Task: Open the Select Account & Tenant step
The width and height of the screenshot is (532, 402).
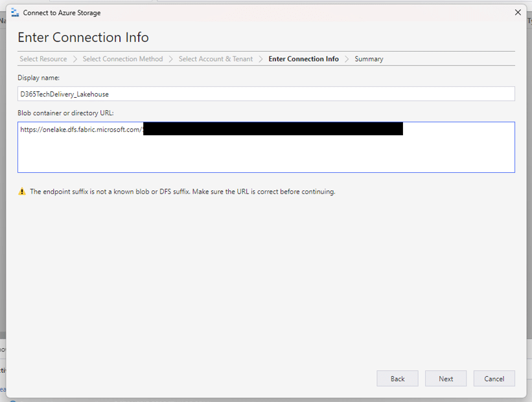Action: pyautogui.click(x=216, y=59)
